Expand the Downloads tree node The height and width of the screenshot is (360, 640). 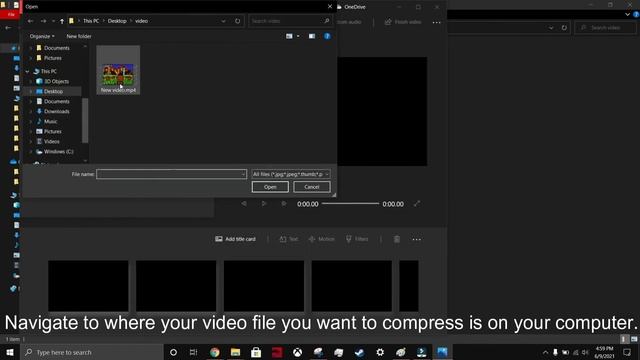click(x=31, y=111)
